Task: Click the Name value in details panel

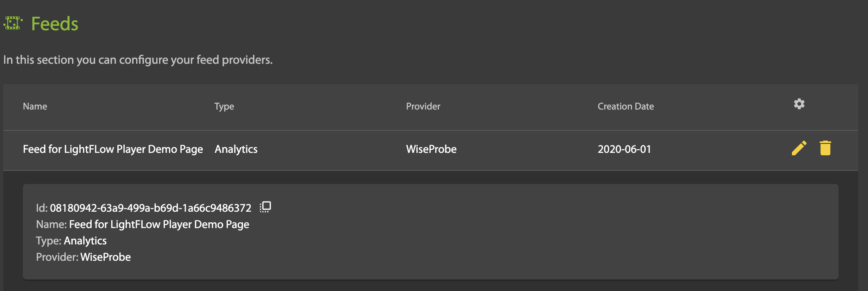Action: 159,224
